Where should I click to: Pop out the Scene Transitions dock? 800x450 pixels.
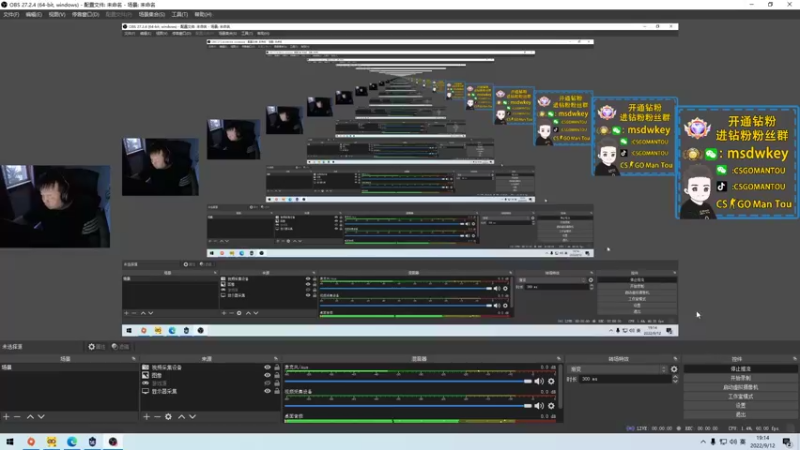(676, 359)
